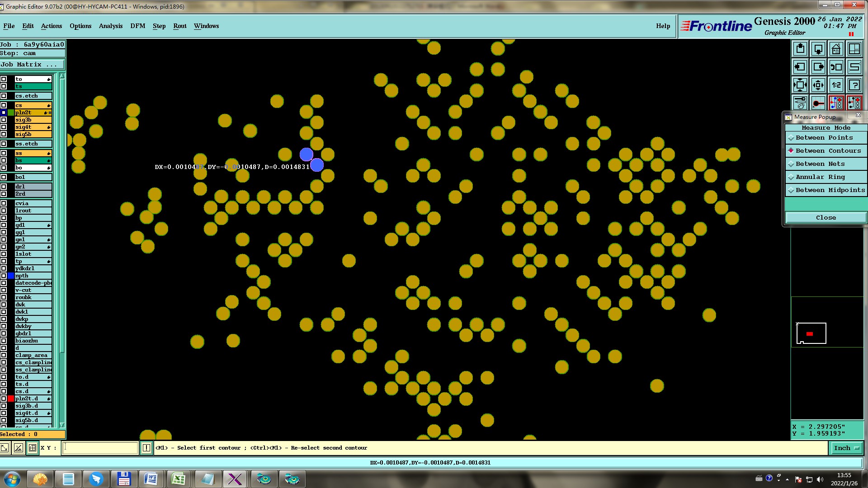Open the Job Matrix expander
The height and width of the screenshot is (488, 868).
coord(29,65)
